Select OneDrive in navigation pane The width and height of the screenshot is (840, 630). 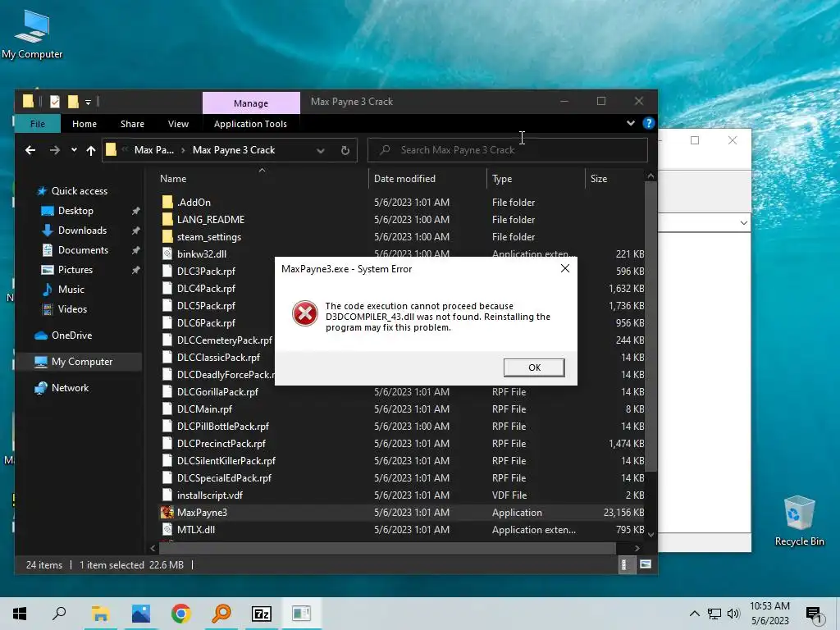(x=72, y=336)
